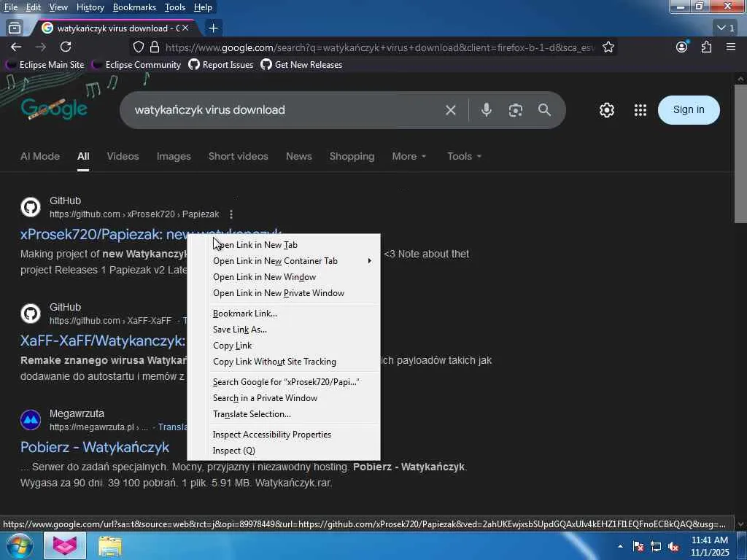747x560 pixels.
Task: Click the muted volume tray icon
Action: coord(673,547)
